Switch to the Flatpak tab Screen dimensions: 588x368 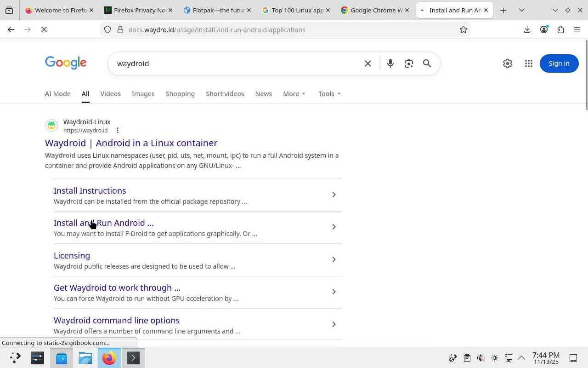[x=218, y=10]
